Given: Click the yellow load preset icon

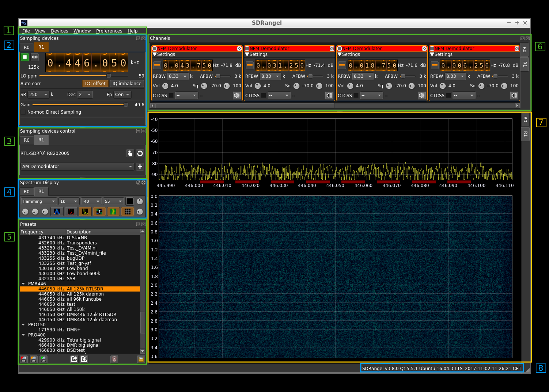Looking at the screenshot, I should click(x=141, y=359).
